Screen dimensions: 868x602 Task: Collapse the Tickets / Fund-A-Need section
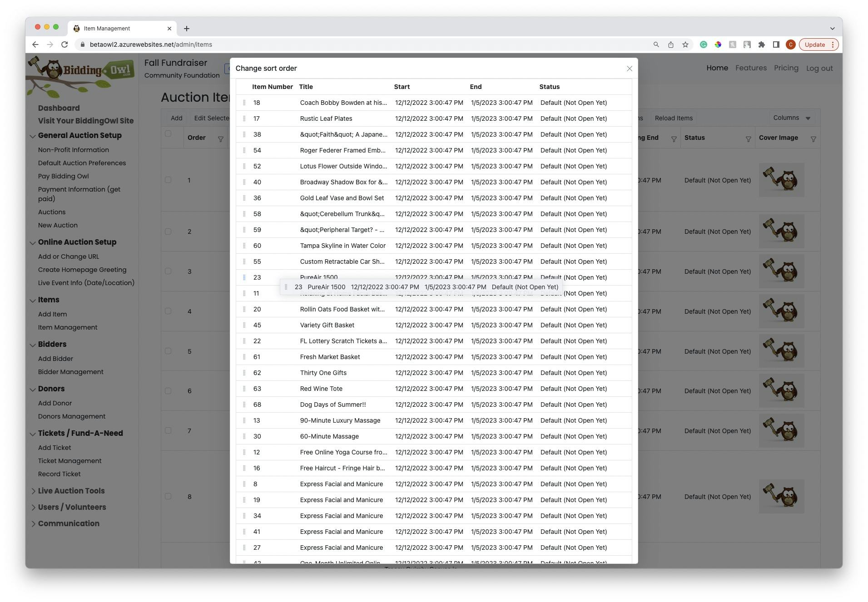[33, 434]
